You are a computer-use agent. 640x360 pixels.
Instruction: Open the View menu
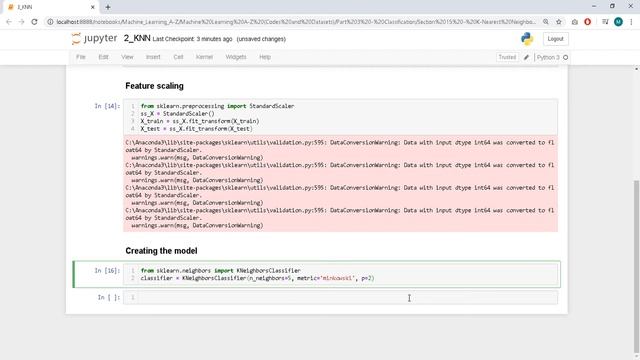[x=127, y=57]
